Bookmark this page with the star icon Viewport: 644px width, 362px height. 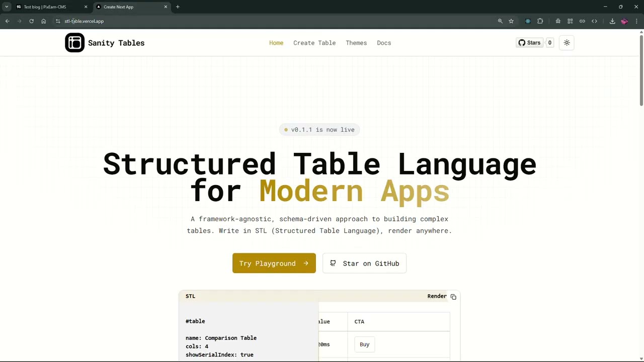tap(511, 21)
